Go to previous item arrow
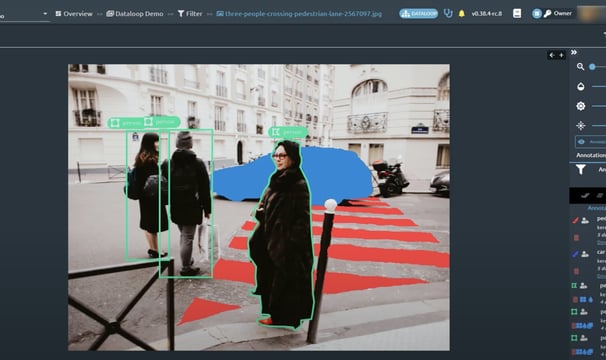The height and width of the screenshot is (360, 606). point(552,55)
